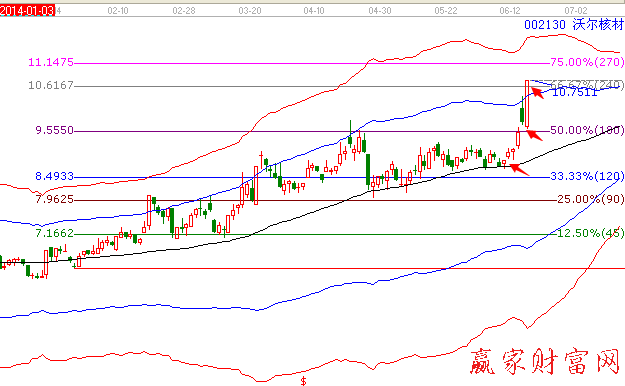Click the 12.50%(45) level label
625x386 pixels.
[591, 233]
